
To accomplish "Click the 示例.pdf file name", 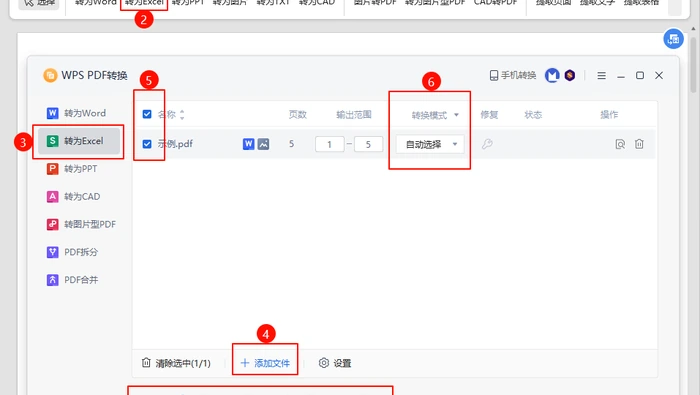I will tap(175, 144).
